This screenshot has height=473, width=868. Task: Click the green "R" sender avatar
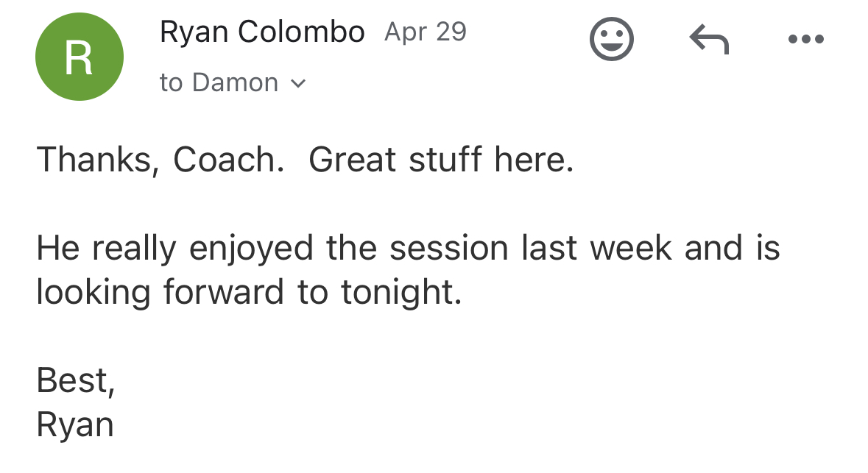[x=80, y=57]
